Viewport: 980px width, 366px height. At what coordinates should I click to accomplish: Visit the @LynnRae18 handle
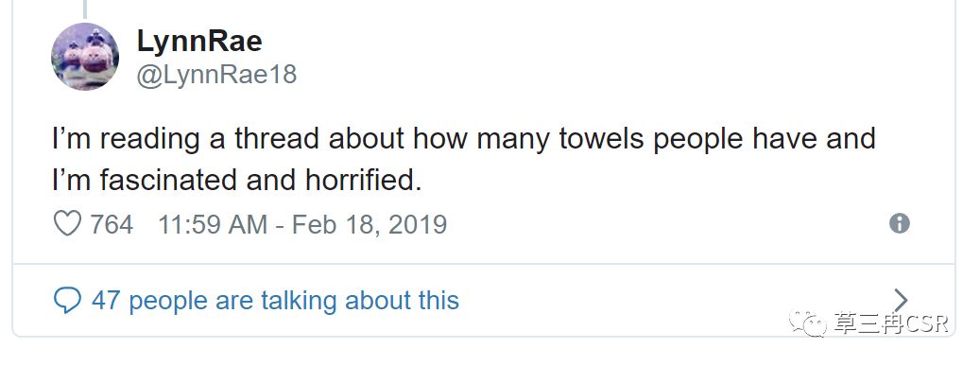[216, 75]
